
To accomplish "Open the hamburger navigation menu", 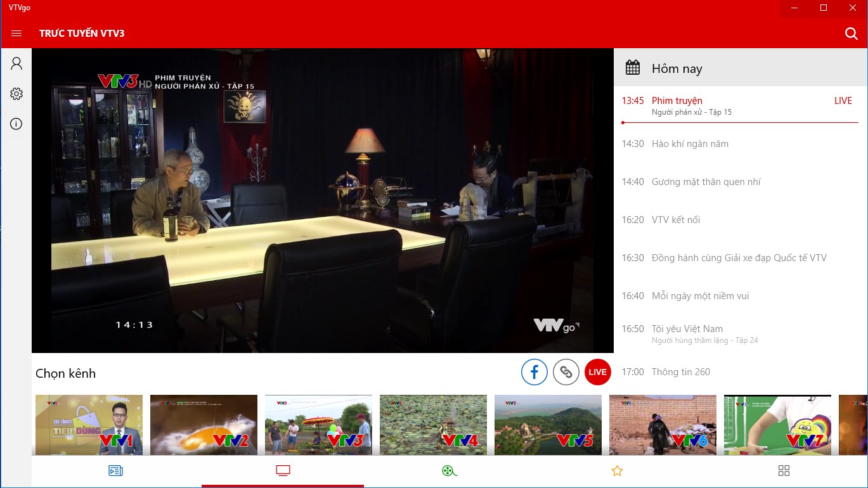I will [x=16, y=33].
